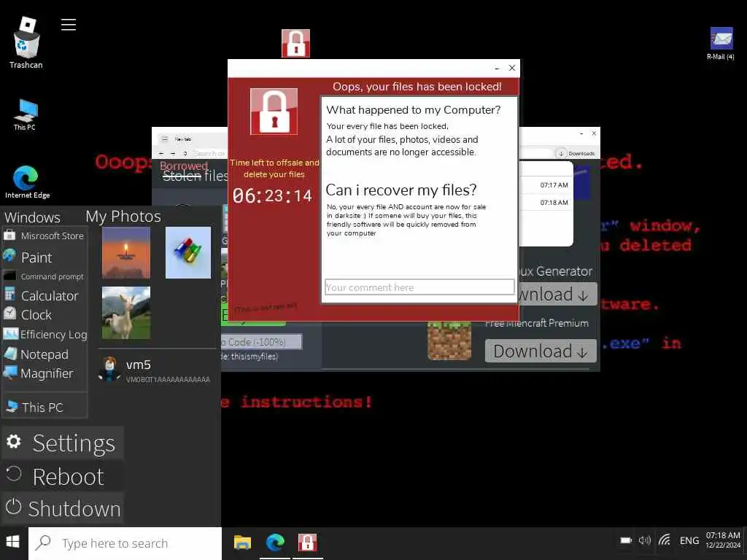
Task: Select the red padlock desktop icon
Action: click(x=295, y=43)
